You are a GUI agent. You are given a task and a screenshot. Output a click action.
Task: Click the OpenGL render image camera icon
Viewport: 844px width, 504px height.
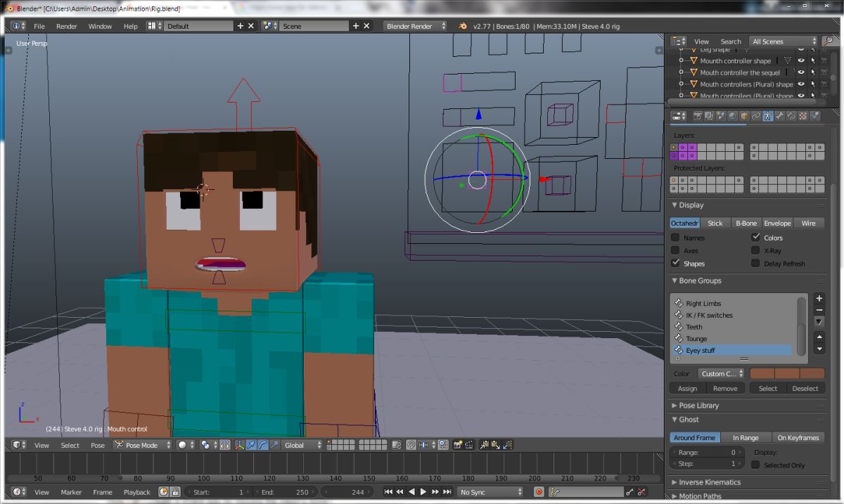457,445
